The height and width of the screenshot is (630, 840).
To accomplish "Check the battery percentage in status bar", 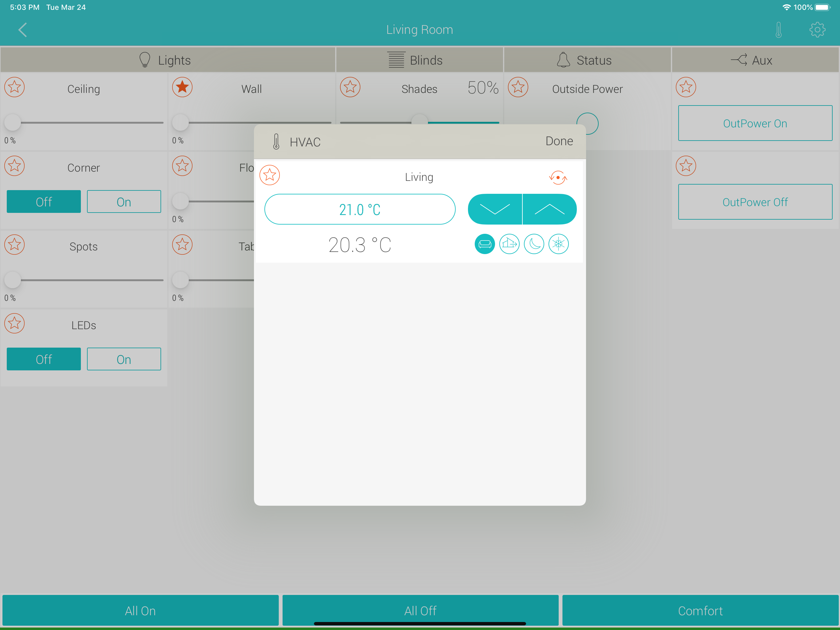I will coord(803,7).
